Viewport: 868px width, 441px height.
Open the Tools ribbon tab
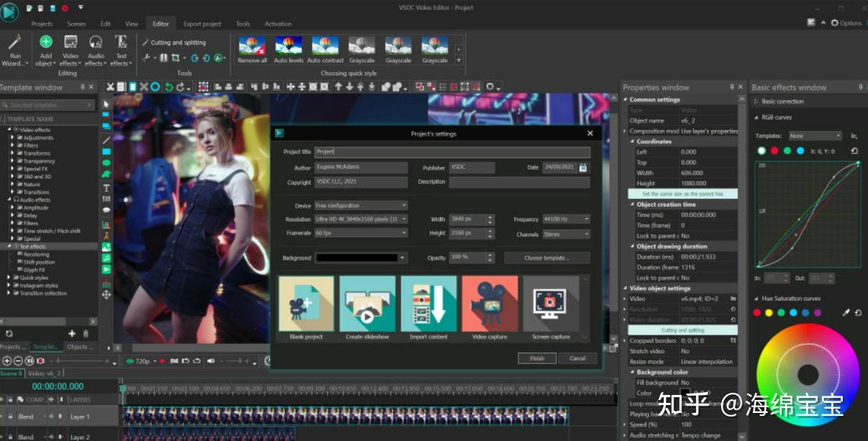click(243, 24)
